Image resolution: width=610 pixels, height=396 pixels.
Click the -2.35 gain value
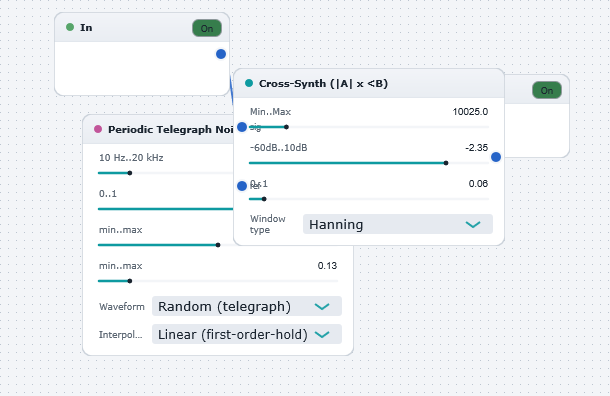pos(477,148)
